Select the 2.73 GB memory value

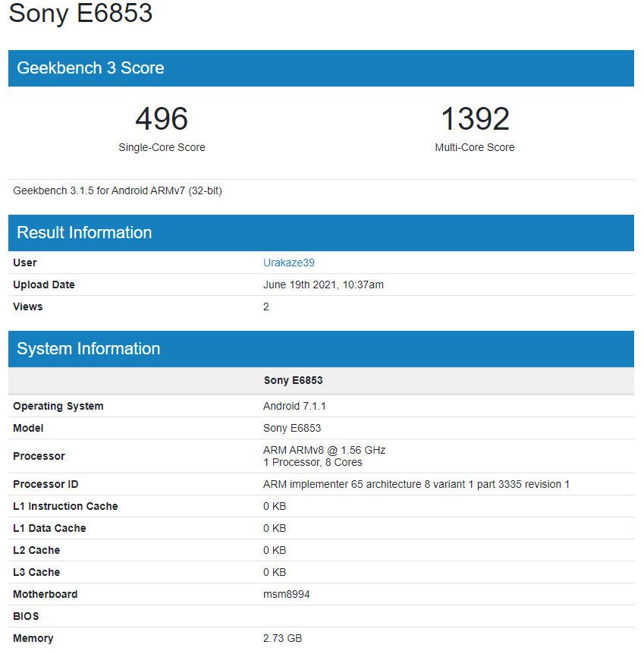click(282, 639)
